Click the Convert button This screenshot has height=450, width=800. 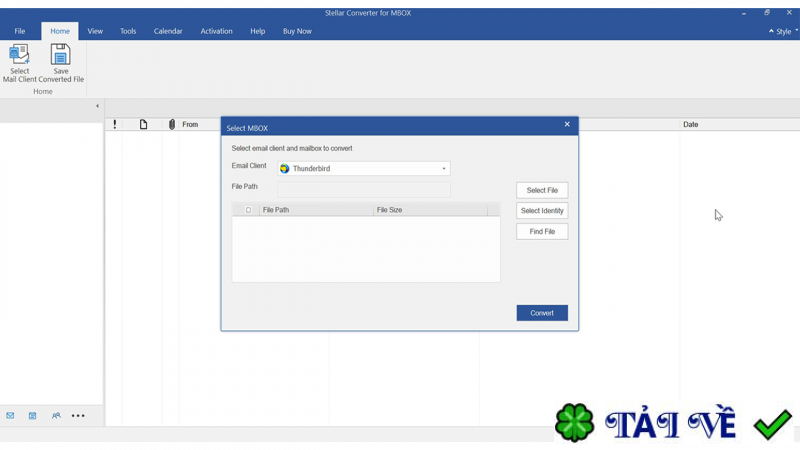point(542,313)
